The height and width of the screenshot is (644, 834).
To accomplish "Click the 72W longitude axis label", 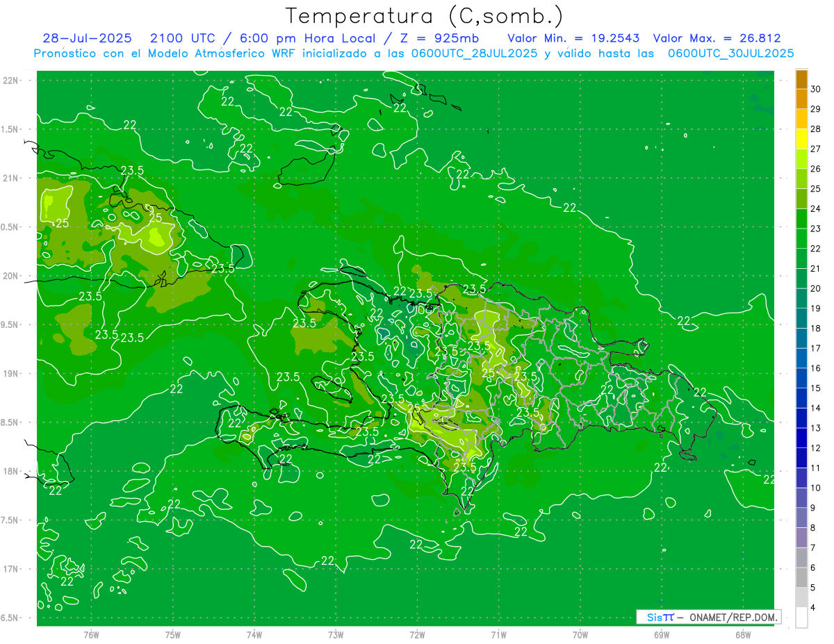I will (x=417, y=634).
